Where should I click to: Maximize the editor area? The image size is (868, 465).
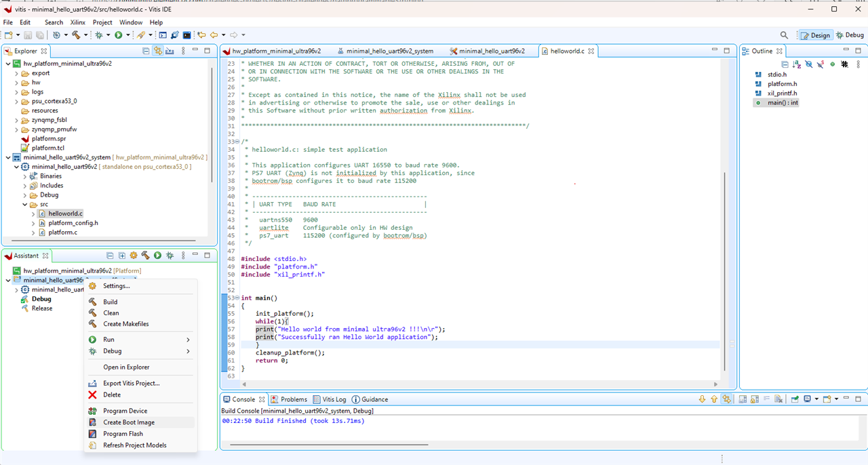(727, 51)
